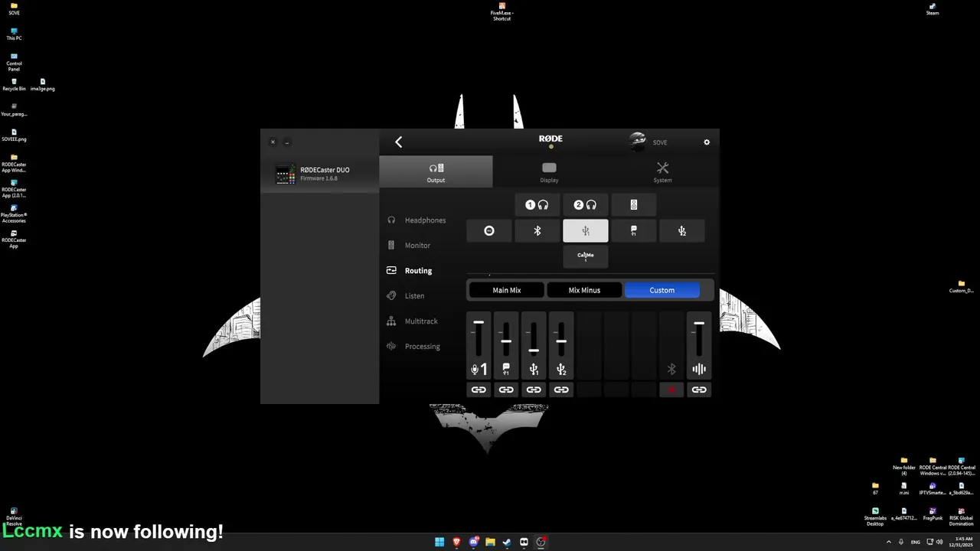Toggle link for sound pads channel
Screen dimensions: 980x551
pyautogui.click(x=699, y=390)
